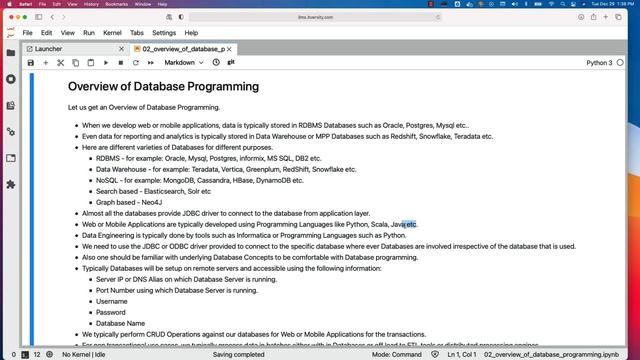Open a new Safari tab
Screen dimensions: 640x360
[x=606, y=17]
